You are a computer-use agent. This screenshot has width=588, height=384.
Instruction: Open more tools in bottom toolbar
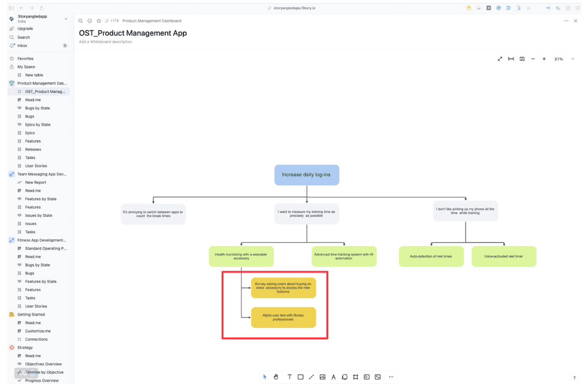point(391,377)
